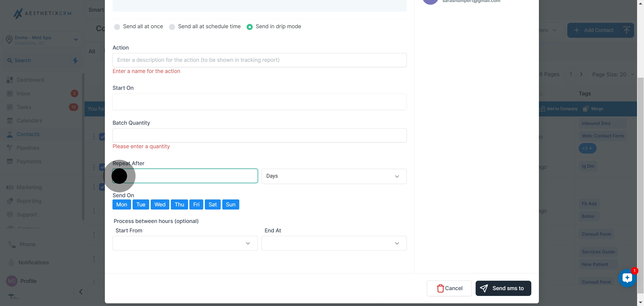Screen dimensions: 644x306
Task: Click the Dashboard sidebar icon
Action: [x=10, y=80]
